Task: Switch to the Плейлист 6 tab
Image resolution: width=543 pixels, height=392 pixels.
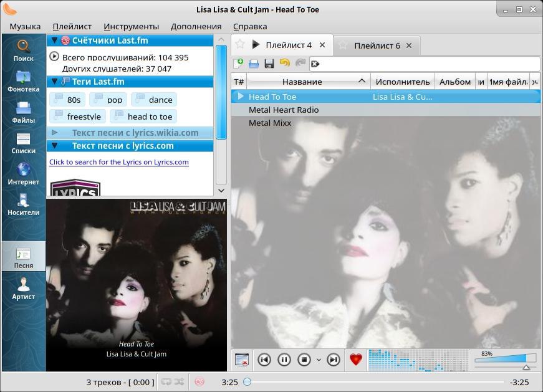Action: coord(377,45)
